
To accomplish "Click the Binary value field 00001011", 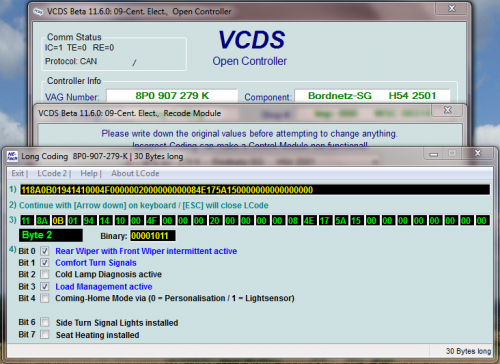I will coord(153,236).
